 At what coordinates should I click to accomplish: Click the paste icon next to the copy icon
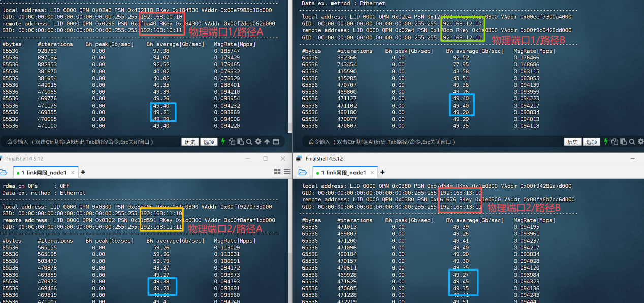(240, 142)
